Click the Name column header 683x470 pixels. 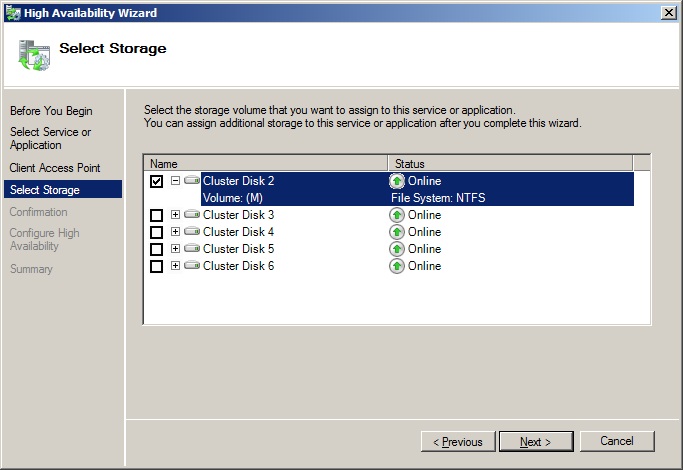(x=265, y=163)
